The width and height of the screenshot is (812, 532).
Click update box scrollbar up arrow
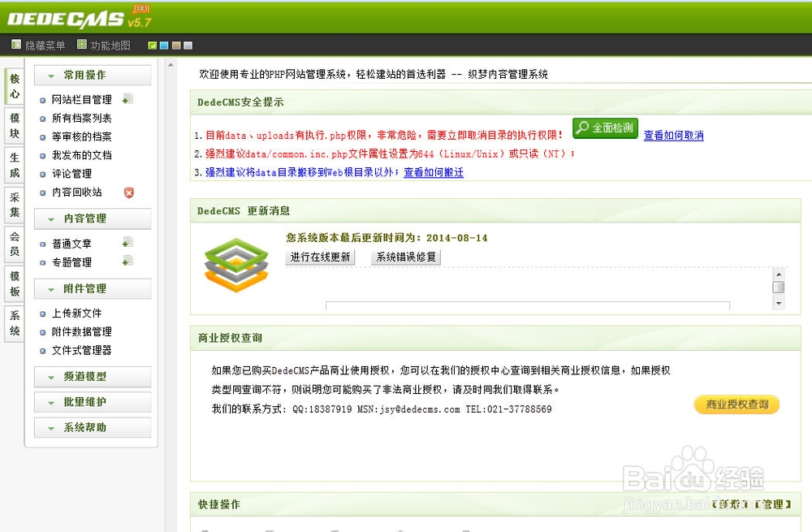(x=779, y=274)
